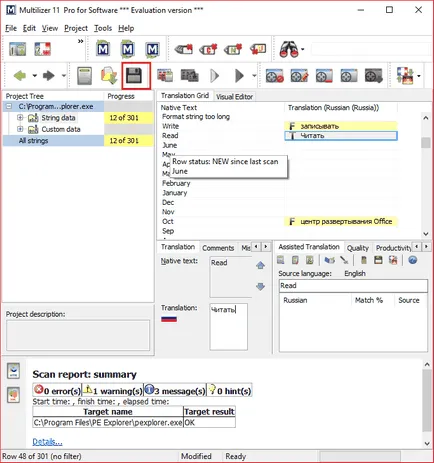Screen dimensions: 434x463
Task: Click the floppy disk icon in Assisted Translation toolbar
Action: (x=378, y=260)
